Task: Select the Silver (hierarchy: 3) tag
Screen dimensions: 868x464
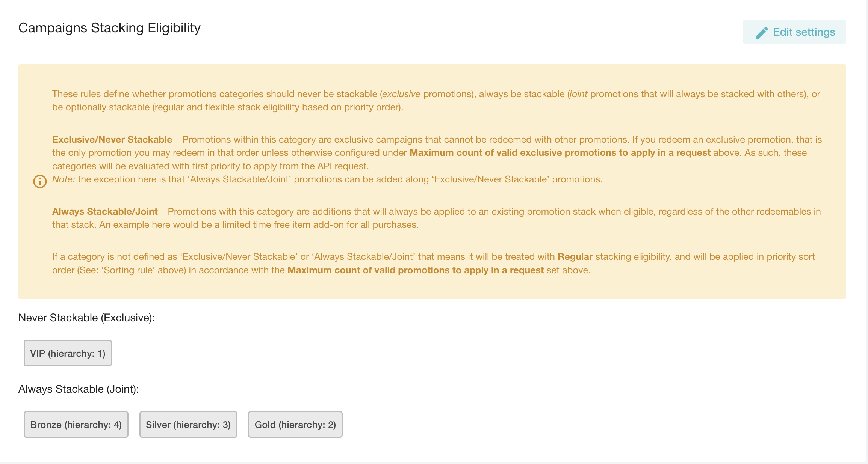Action: pos(188,425)
